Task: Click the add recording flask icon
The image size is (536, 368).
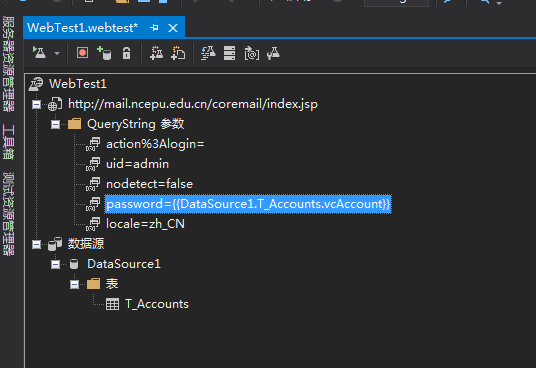Action: coord(157,53)
